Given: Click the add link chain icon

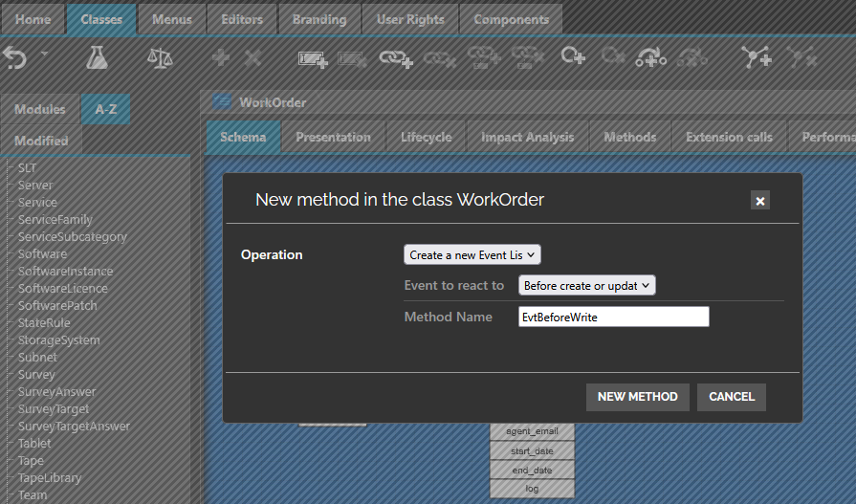Looking at the screenshot, I should click(395, 58).
